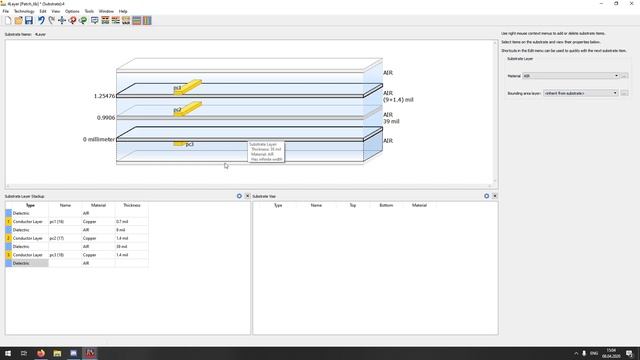This screenshot has height=360, width=640.
Task: Click the Bottom column header in the Substrate Vias table
Action: pos(386,205)
